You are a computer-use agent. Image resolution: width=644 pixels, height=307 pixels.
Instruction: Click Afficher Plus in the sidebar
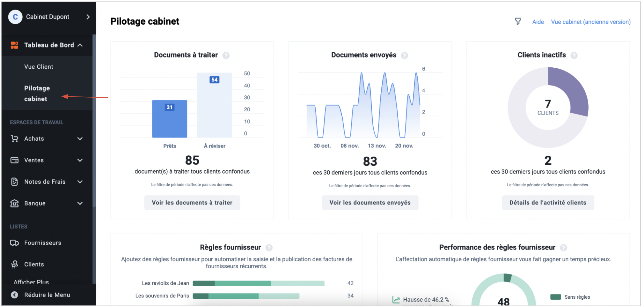31,282
